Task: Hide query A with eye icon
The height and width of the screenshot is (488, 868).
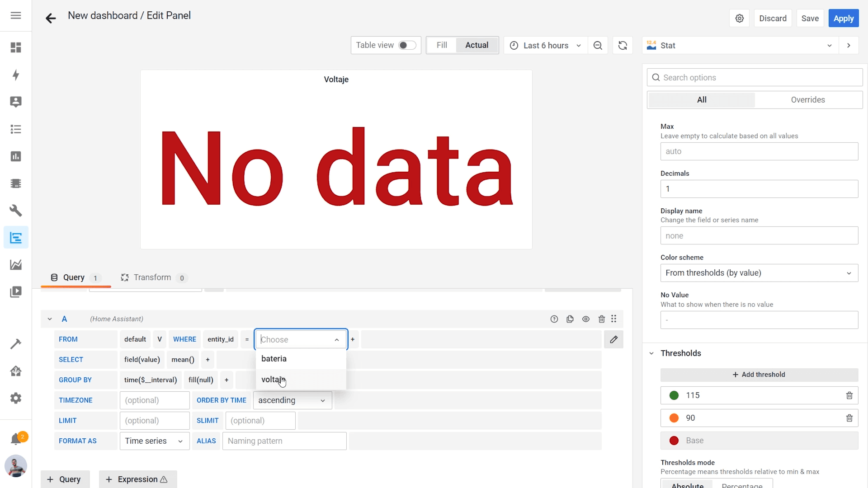Action: (586, 319)
